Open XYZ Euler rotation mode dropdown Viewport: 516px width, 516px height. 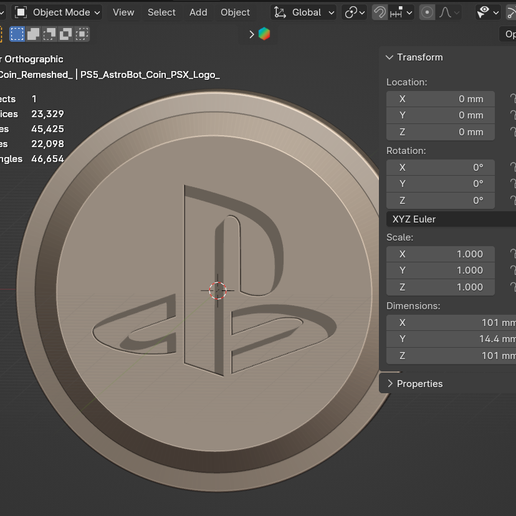[451, 219]
